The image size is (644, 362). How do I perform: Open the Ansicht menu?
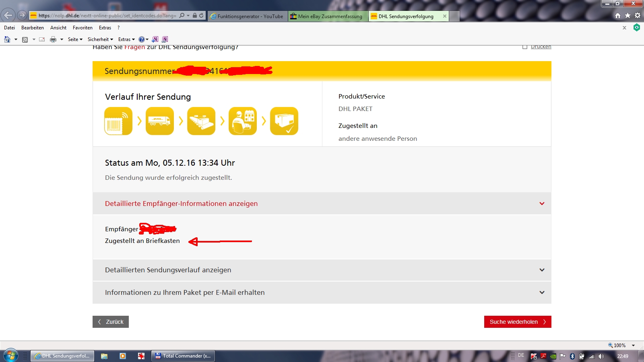click(x=58, y=28)
